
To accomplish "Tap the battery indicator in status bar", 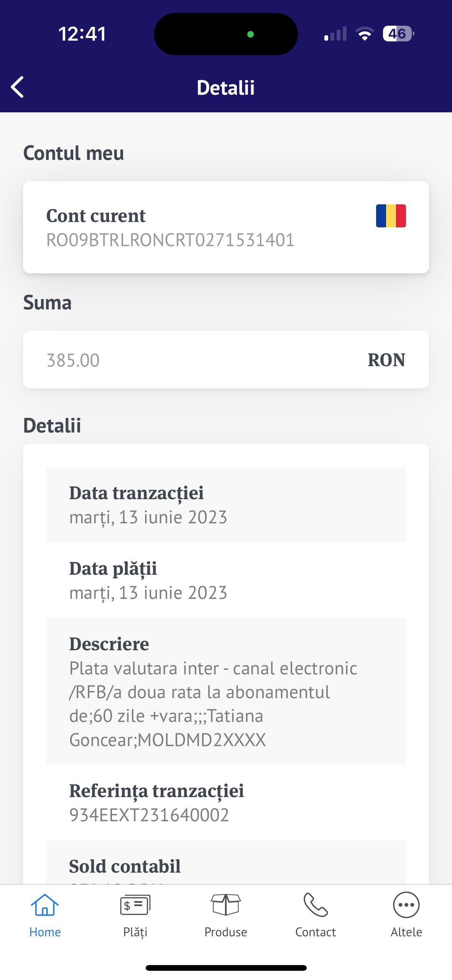I will tap(398, 34).
